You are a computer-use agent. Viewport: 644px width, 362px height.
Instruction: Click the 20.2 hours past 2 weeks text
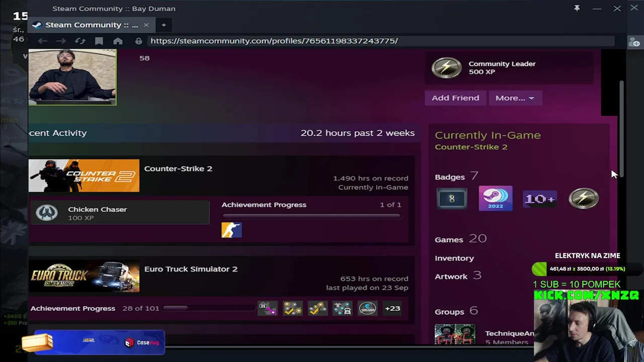pos(358,133)
